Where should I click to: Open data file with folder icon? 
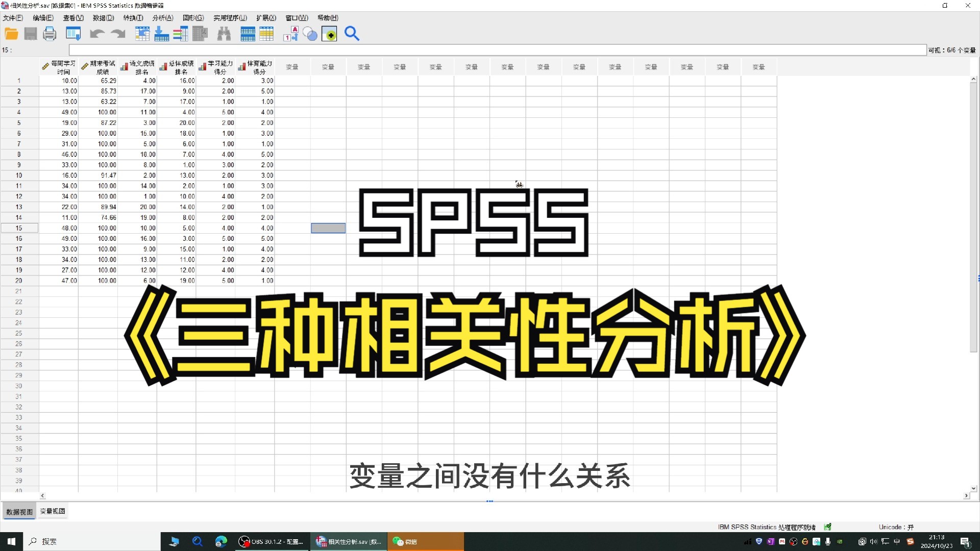pos(11,34)
